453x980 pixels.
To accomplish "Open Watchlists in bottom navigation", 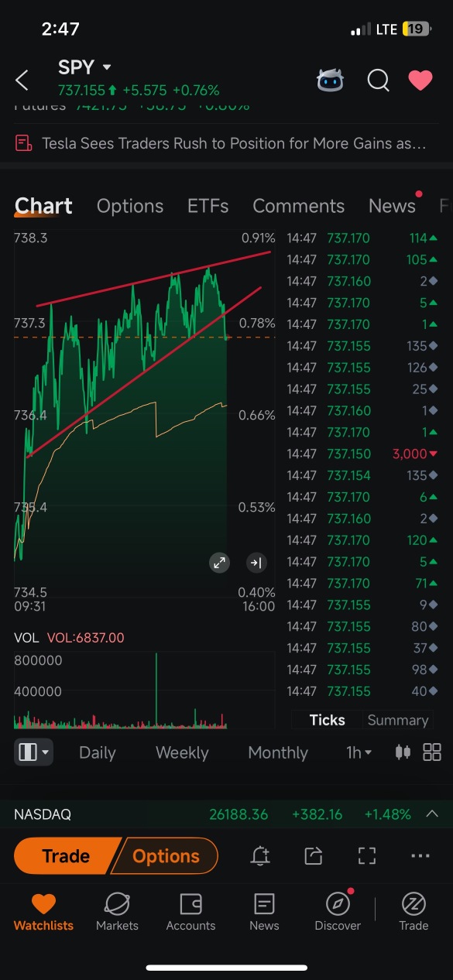I will tap(43, 912).
